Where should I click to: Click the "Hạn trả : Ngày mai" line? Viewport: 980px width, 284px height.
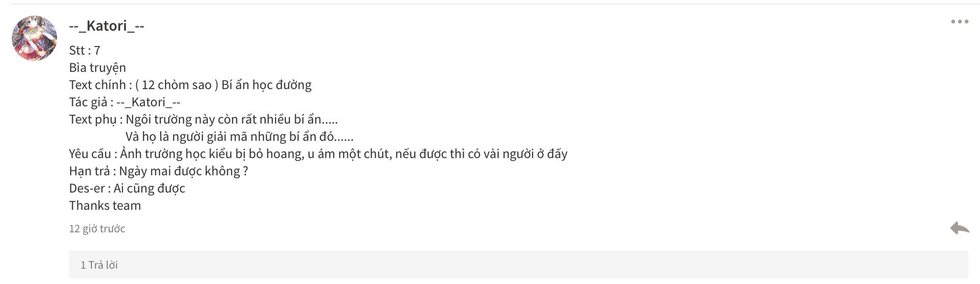click(x=158, y=171)
